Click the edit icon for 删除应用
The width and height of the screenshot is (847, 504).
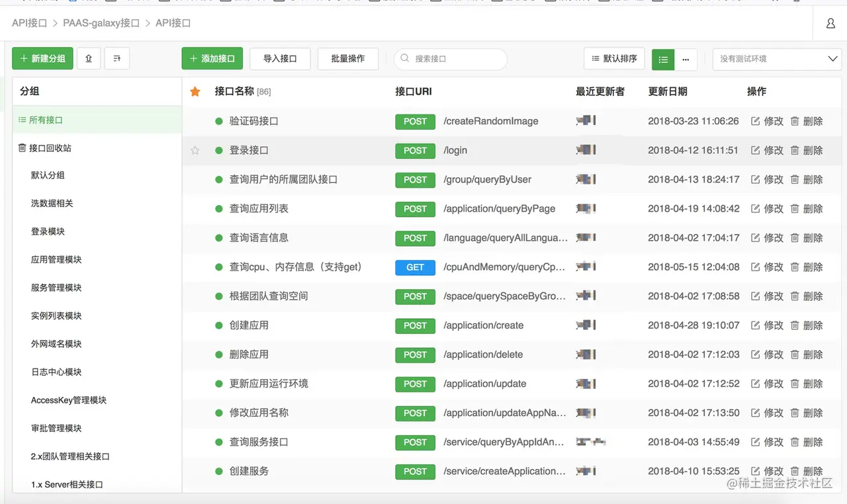pos(755,355)
